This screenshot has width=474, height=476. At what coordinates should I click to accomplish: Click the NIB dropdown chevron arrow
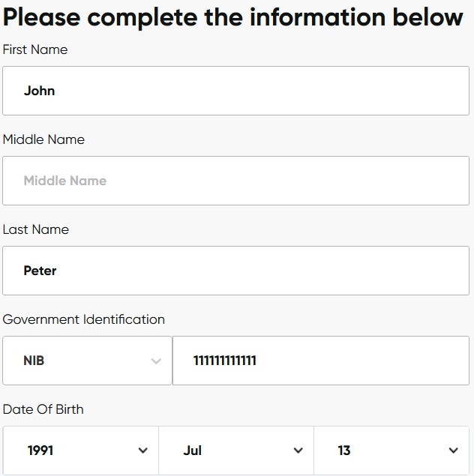(x=156, y=361)
